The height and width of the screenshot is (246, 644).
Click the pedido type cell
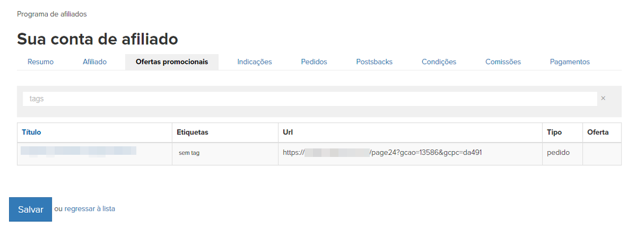[558, 153]
